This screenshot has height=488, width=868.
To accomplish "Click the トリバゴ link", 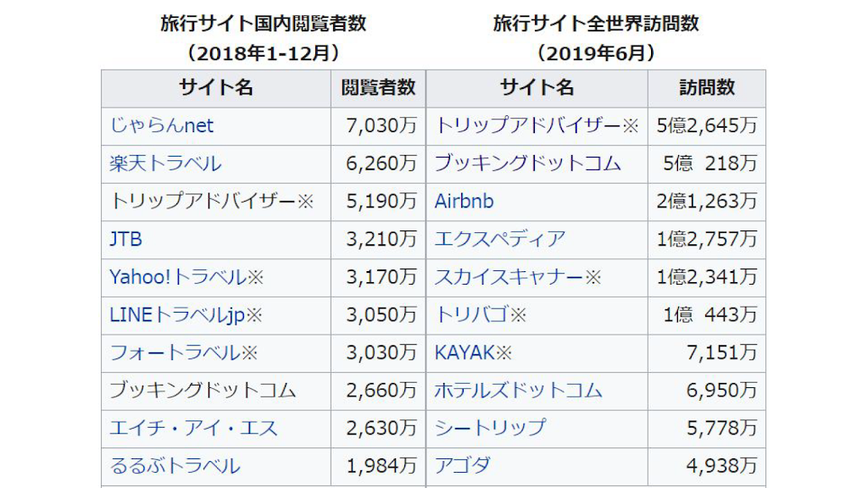I will tap(471, 315).
